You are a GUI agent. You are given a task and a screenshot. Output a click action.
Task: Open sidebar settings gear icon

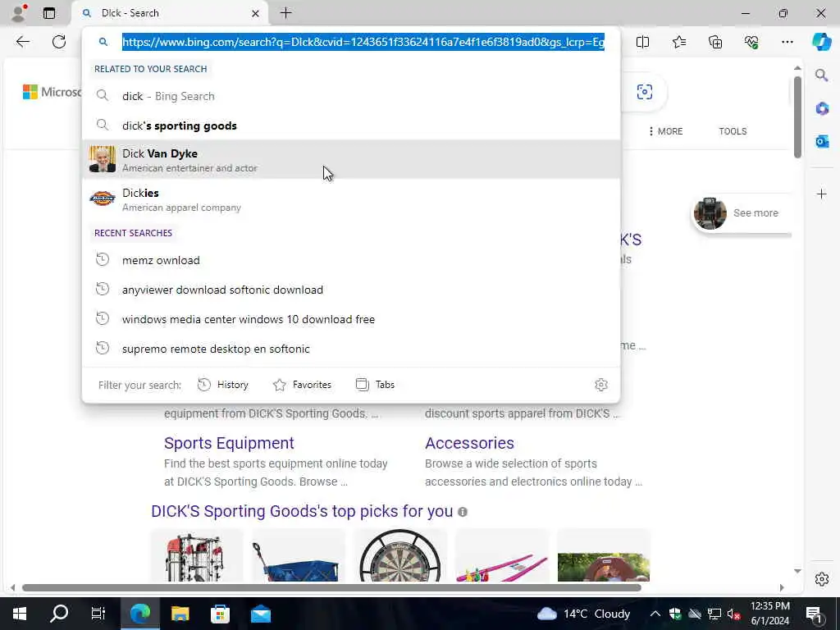[822, 579]
